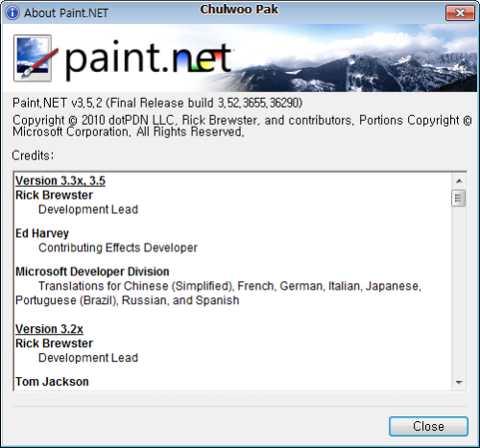The height and width of the screenshot is (448, 480).
Task: Click the copyright 2010 dotPDN LLC text
Action: (x=242, y=126)
